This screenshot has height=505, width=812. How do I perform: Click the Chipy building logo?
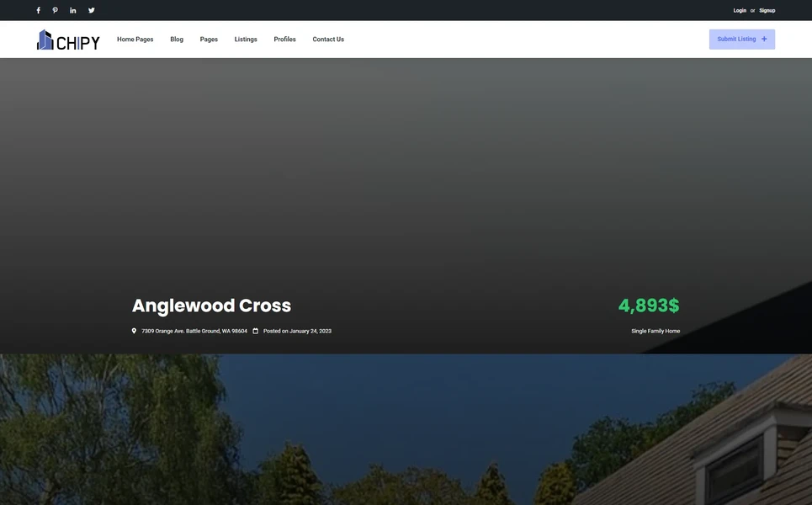pyautogui.click(x=45, y=39)
